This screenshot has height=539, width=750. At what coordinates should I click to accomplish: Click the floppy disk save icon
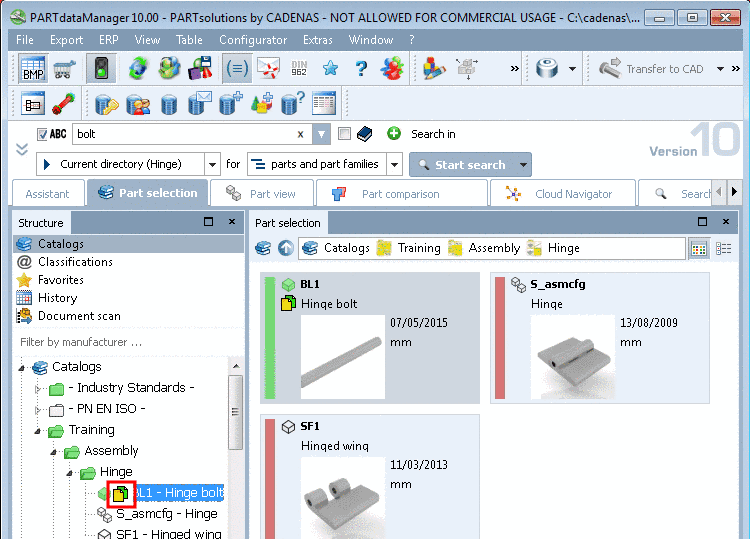pyautogui.click(x=200, y=68)
